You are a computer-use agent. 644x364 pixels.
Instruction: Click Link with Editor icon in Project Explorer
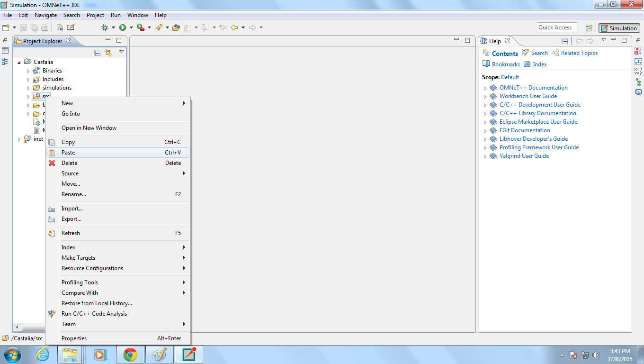[108, 53]
